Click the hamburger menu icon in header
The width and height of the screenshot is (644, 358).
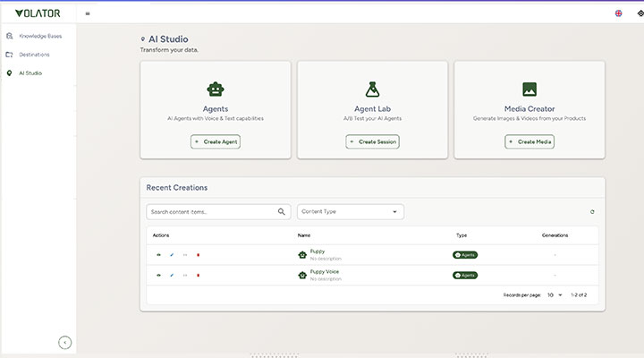pos(87,13)
